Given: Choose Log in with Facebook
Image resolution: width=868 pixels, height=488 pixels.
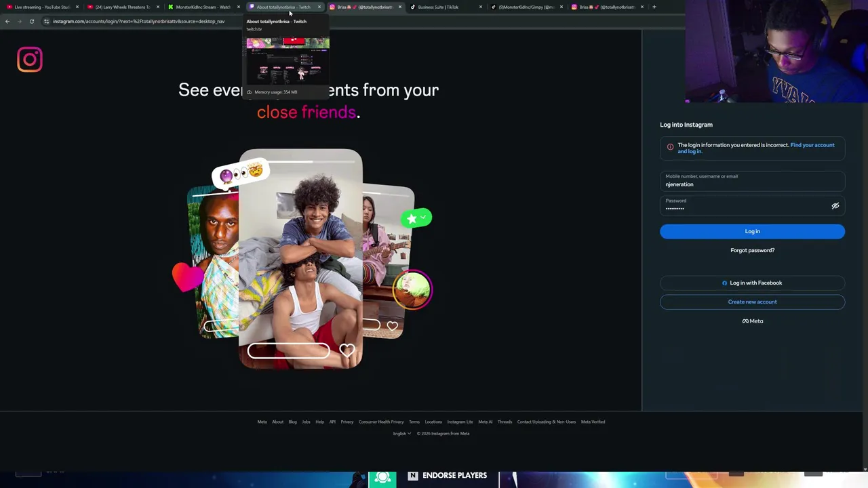Looking at the screenshot, I should point(752,283).
